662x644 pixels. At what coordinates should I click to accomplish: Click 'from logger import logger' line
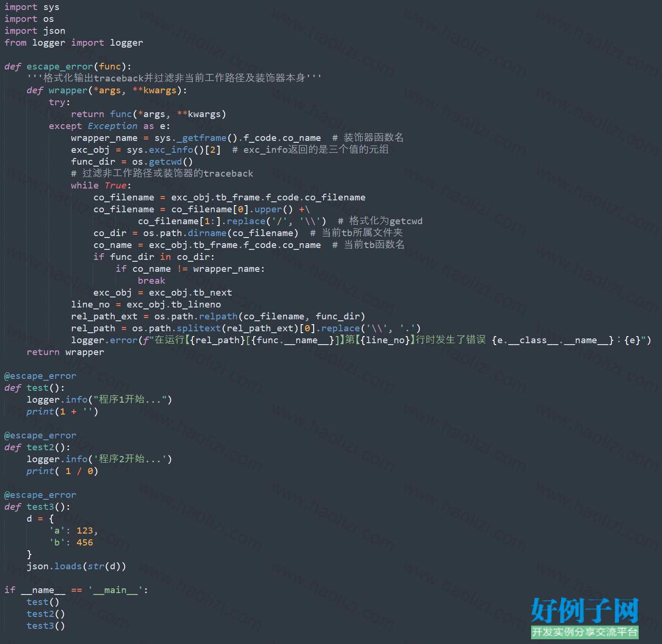coord(74,43)
